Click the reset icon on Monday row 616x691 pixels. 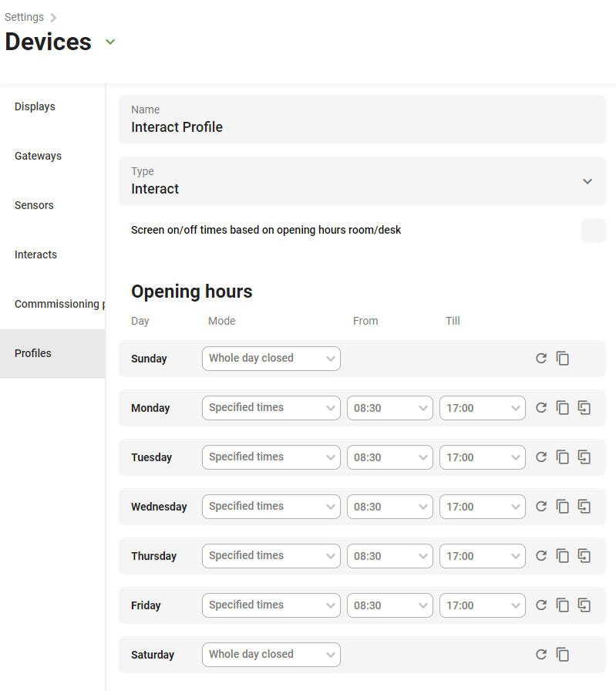541,408
